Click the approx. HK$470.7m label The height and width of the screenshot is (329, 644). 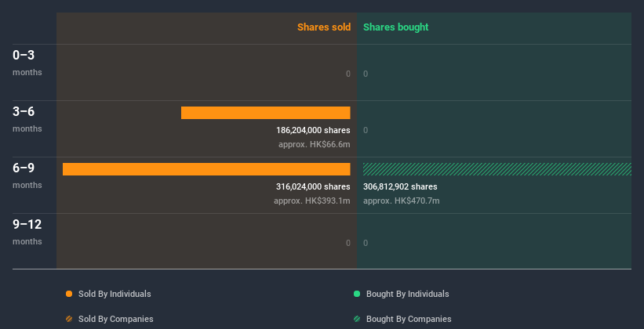pyautogui.click(x=402, y=201)
